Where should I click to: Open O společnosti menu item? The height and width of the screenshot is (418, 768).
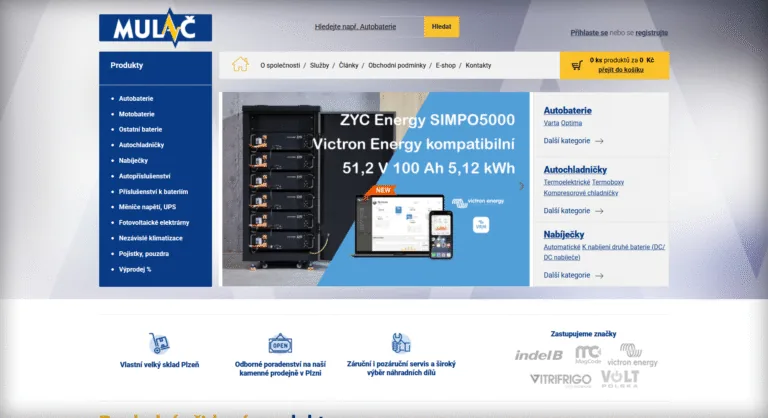click(280, 65)
